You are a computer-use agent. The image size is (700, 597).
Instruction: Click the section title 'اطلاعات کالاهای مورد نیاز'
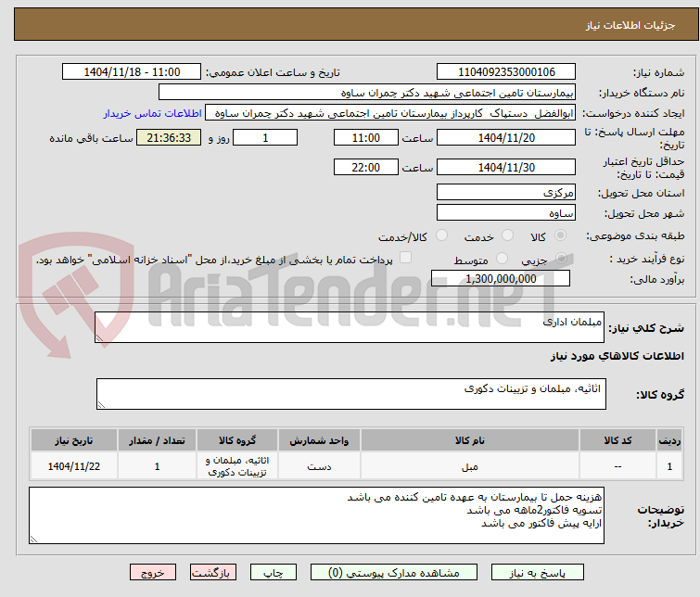(617, 356)
